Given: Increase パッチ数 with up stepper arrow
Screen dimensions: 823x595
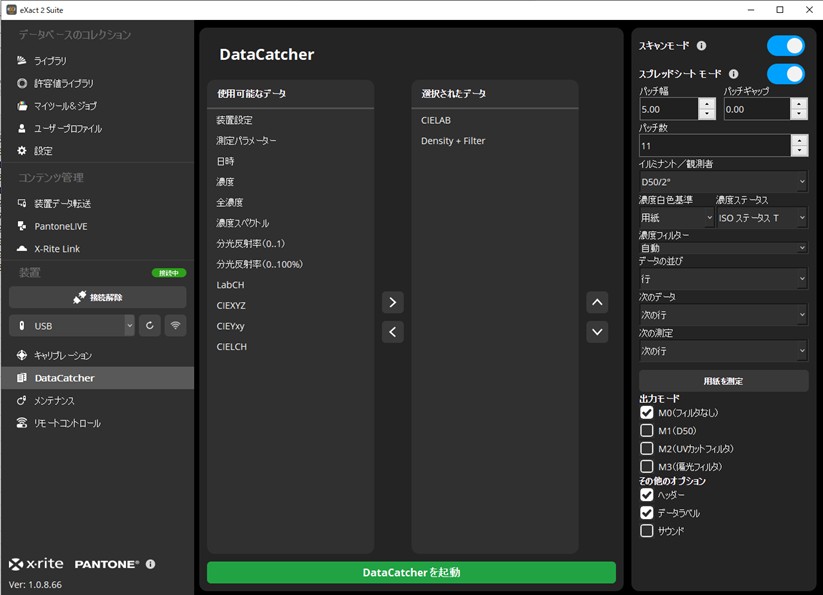Looking at the screenshot, I should pyautogui.click(x=799, y=140).
